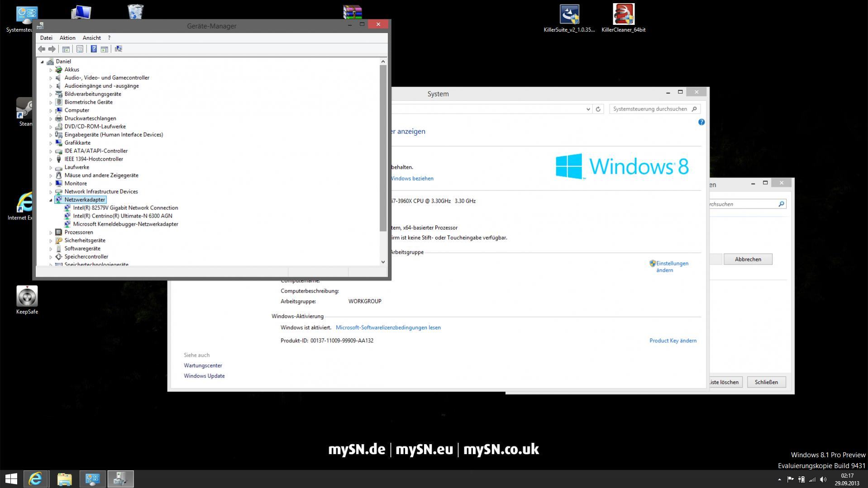Click Microsoft-Softwarelizenzbedingungen lesen link

388,327
